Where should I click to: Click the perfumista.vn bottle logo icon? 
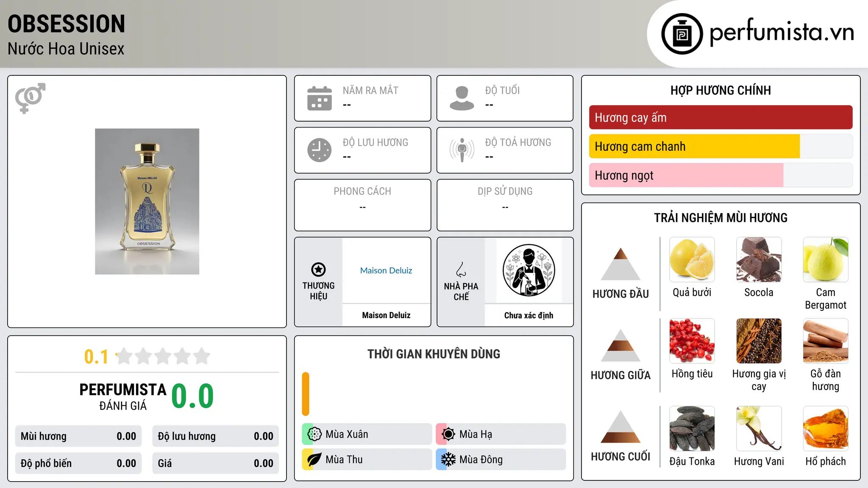682,34
